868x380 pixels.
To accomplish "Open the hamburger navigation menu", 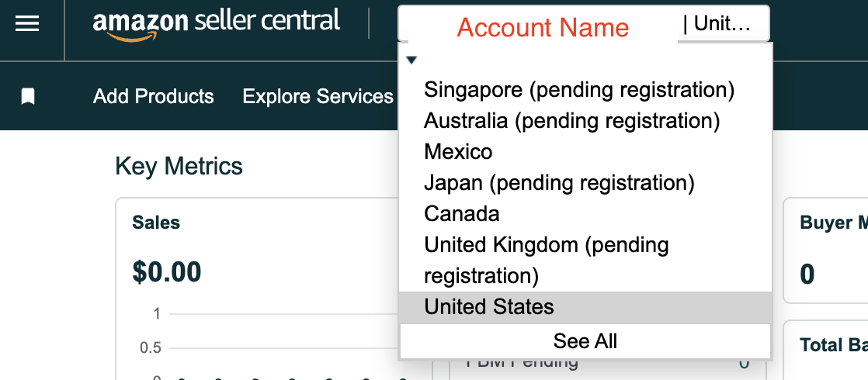I will tap(27, 24).
